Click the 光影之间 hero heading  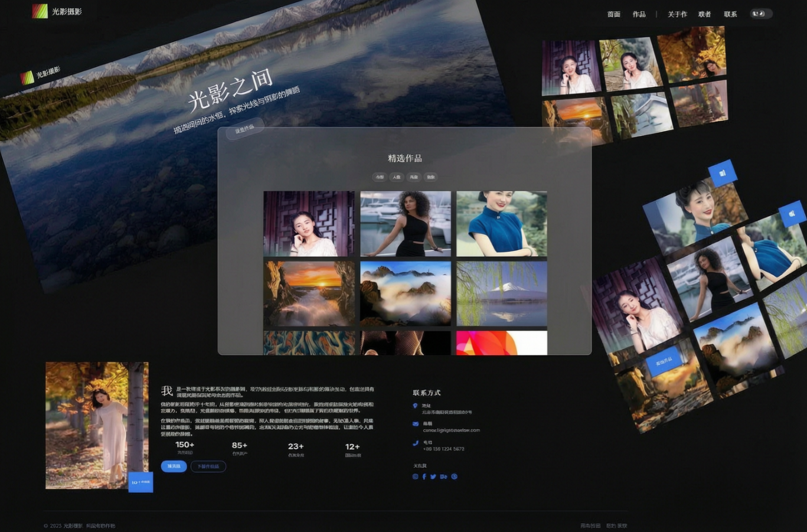[x=230, y=90]
